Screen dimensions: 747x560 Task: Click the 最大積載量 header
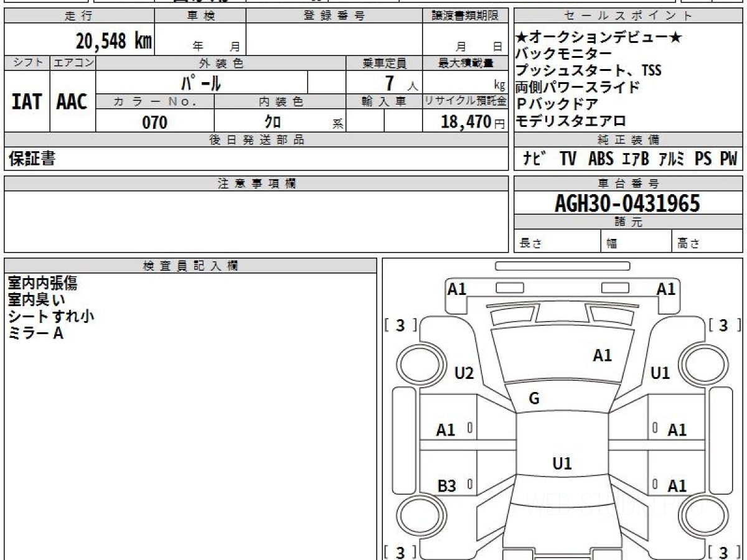pyautogui.click(x=465, y=63)
